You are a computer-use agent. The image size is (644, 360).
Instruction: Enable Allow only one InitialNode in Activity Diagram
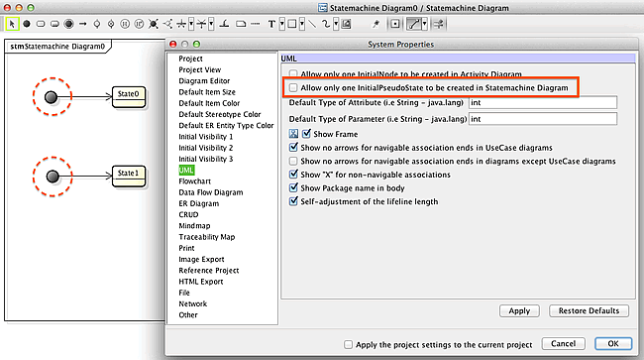293,73
